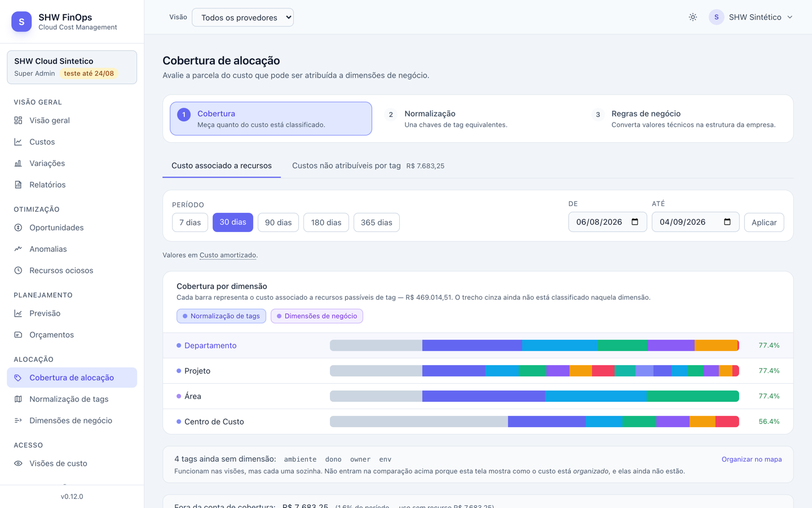Click the Relatórios document icon
812x508 pixels.
pos(18,185)
